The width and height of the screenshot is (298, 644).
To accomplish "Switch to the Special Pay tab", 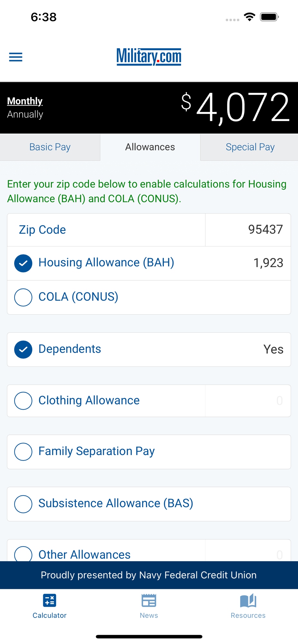I will [x=250, y=147].
